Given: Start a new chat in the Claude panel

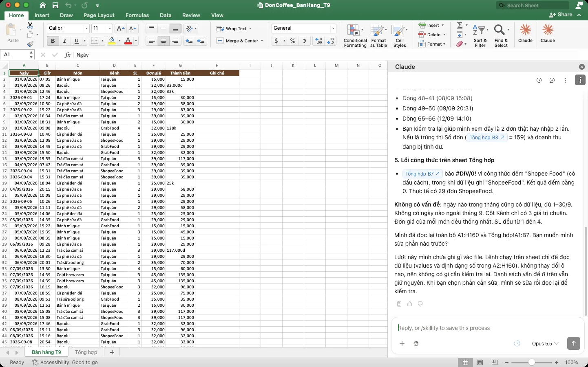Looking at the screenshot, I should [x=552, y=80].
